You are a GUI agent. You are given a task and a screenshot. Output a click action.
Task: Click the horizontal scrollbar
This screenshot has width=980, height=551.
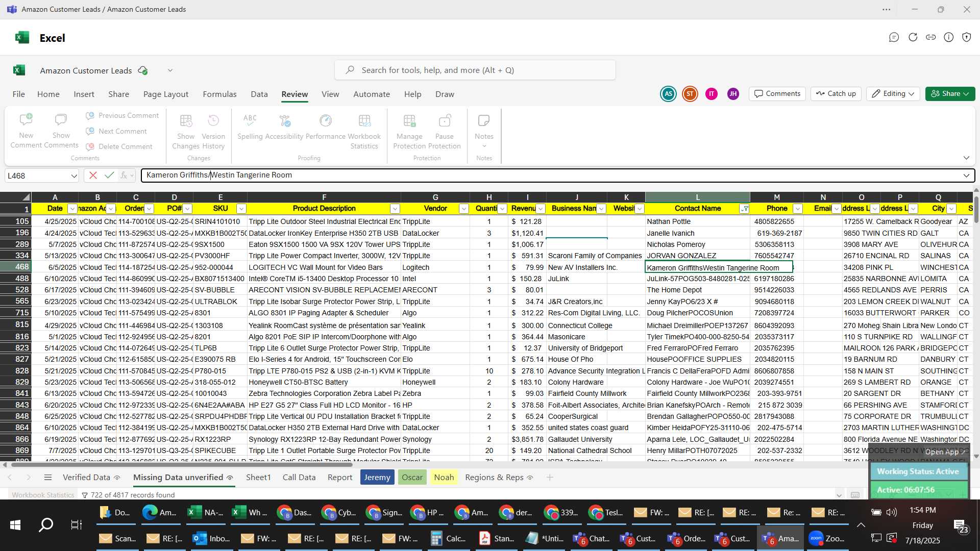coord(181,465)
